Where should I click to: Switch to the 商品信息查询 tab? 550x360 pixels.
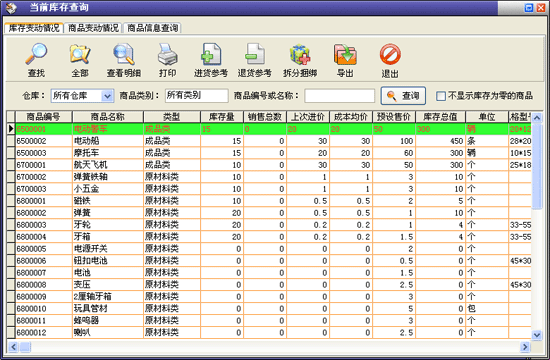[153, 28]
